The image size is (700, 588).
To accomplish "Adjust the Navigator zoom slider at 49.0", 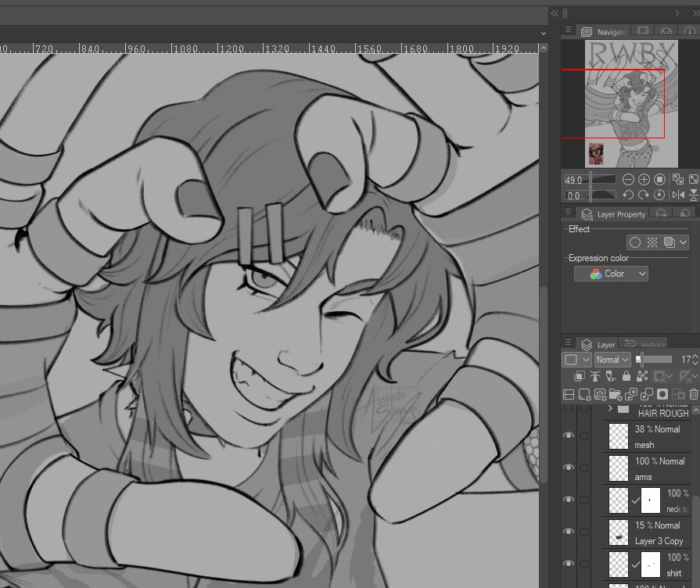I will [x=589, y=180].
